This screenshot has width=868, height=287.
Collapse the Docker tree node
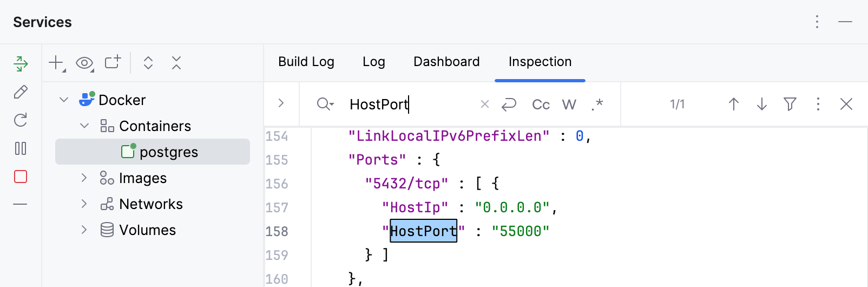pos(64,100)
